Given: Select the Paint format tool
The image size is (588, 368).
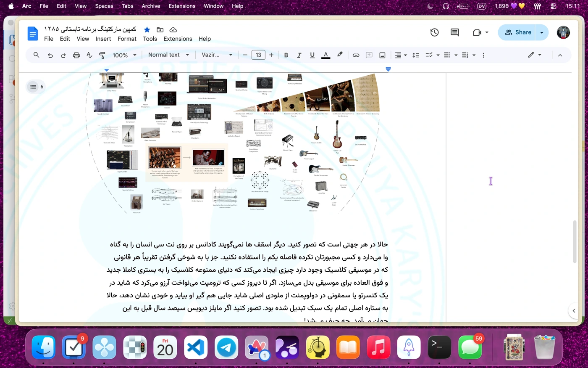Looking at the screenshot, I should pyautogui.click(x=102, y=55).
